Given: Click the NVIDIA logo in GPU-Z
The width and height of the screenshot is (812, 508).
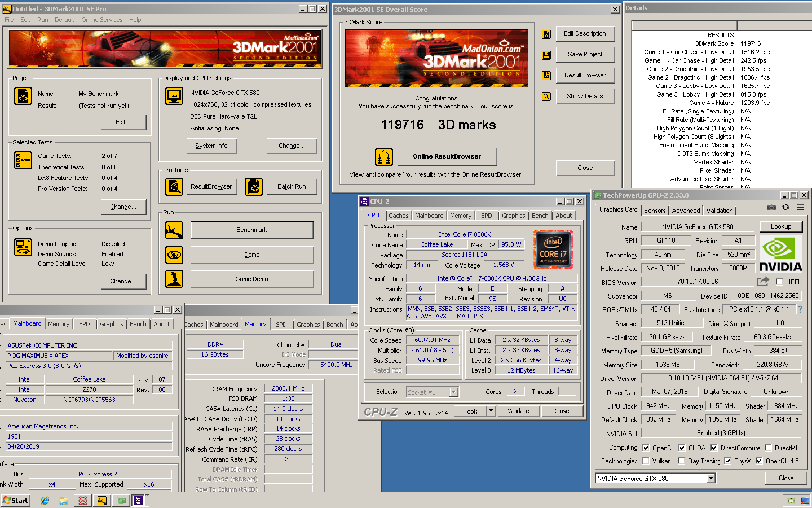Looking at the screenshot, I should coord(780,254).
